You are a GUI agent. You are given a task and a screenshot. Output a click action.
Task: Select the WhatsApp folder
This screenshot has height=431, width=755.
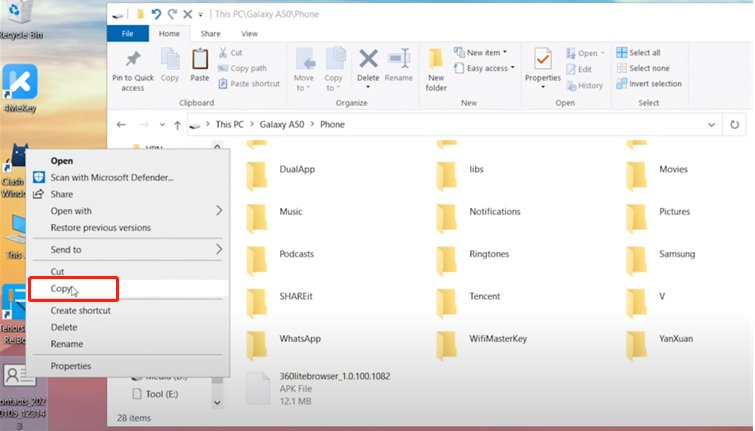[x=284, y=345]
